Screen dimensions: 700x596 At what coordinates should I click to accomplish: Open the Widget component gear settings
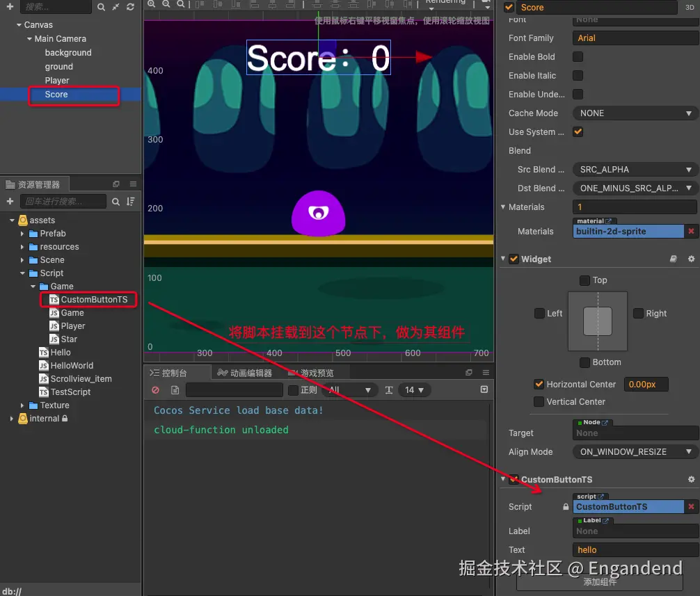pos(691,259)
